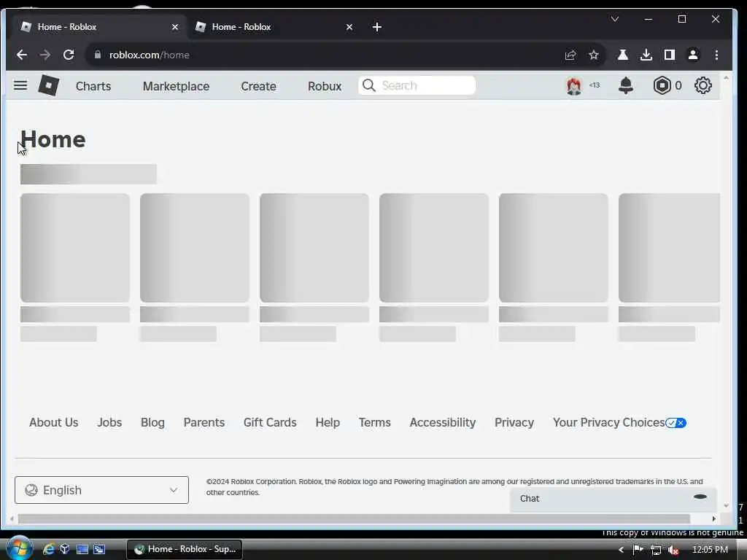This screenshot has width=747, height=560.
Task: Open the settings gear in the Roblox header
Action: (703, 86)
